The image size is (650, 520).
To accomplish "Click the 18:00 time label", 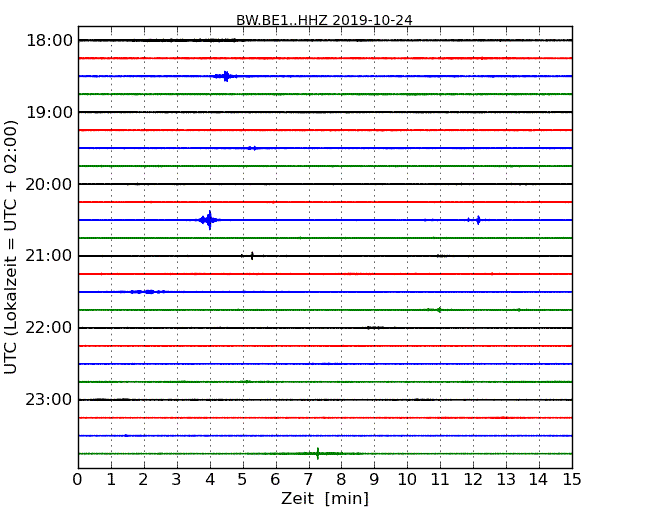I will coord(49,41).
